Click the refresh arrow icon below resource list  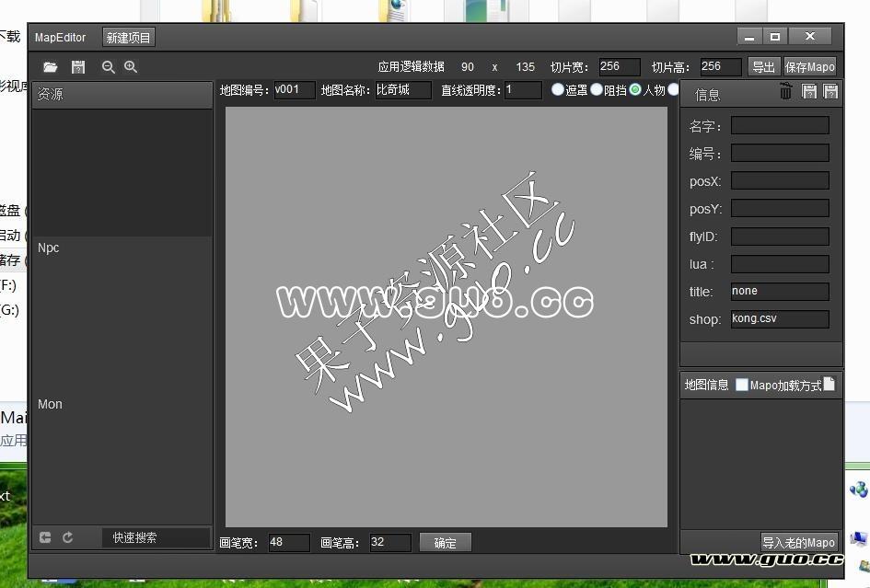[x=67, y=537]
